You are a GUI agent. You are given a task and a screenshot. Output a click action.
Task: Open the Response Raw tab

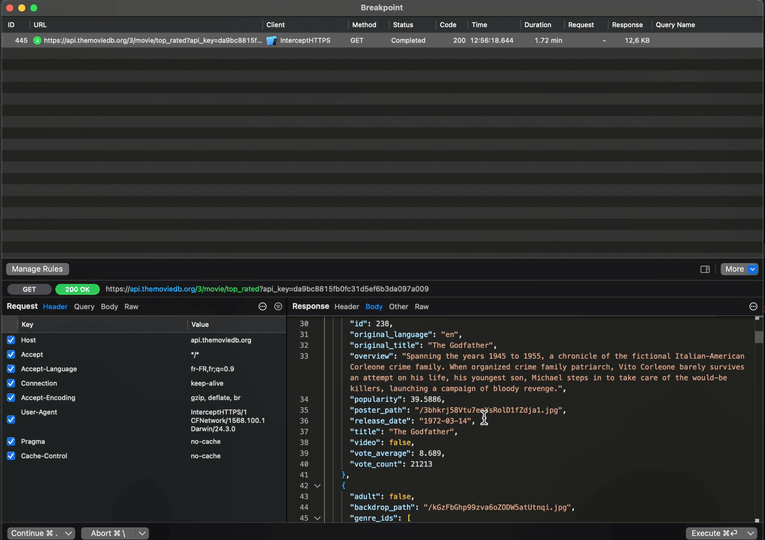click(422, 307)
